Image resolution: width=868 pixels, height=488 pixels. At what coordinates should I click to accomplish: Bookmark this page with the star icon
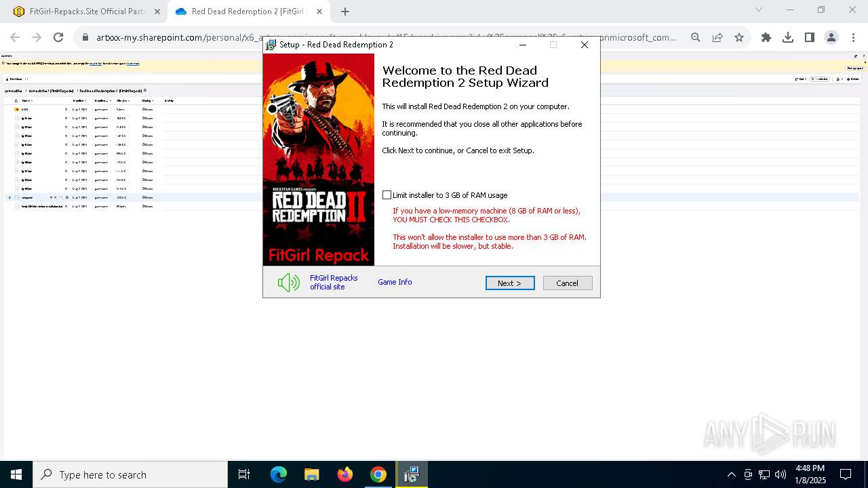point(739,38)
